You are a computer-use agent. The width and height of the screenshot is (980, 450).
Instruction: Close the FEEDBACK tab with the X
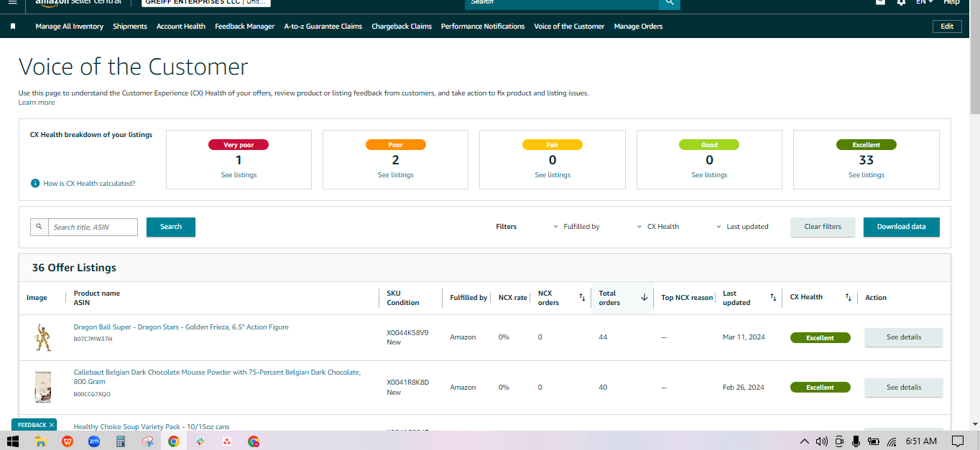tap(52, 425)
